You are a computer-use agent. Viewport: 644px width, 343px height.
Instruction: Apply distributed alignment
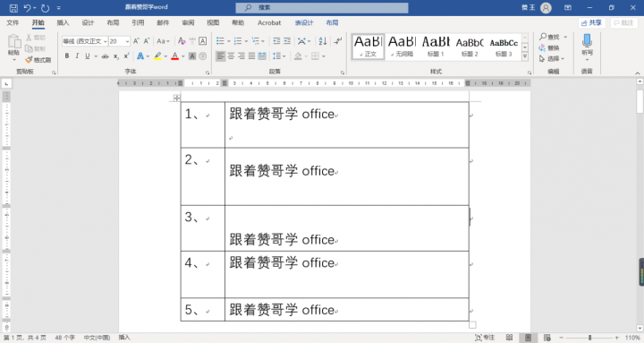pyautogui.click(x=262, y=56)
